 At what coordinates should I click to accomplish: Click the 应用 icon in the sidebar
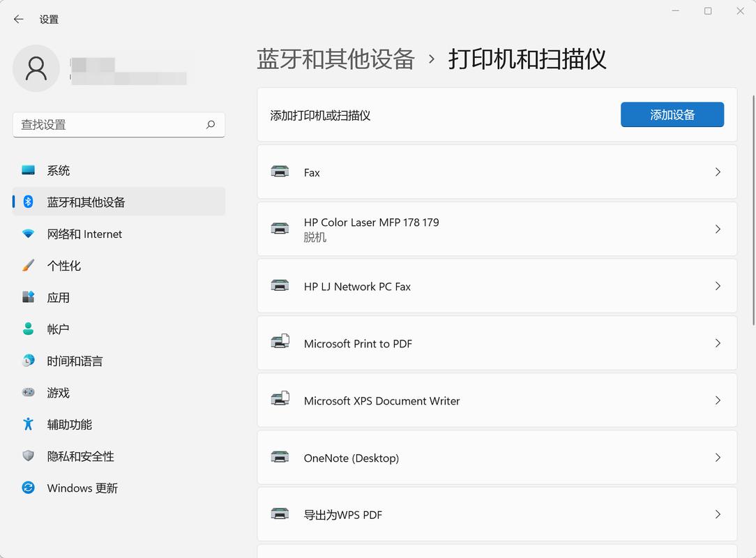[28, 297]
